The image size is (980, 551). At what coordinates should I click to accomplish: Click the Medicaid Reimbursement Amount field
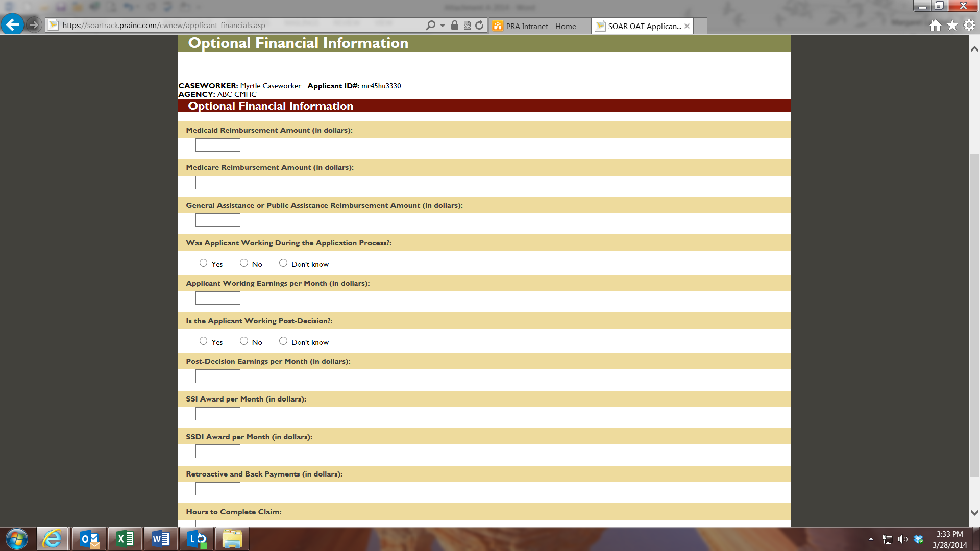(x=217, y=145)
